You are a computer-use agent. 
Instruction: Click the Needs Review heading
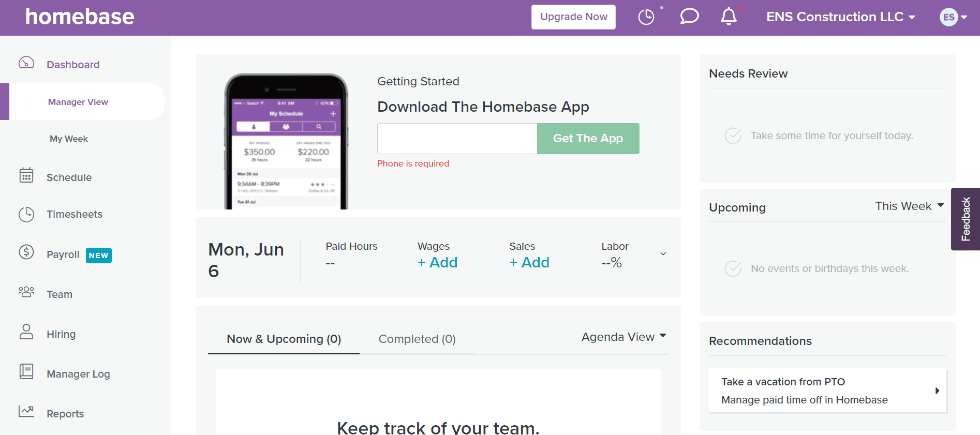[x=748, y=73]
